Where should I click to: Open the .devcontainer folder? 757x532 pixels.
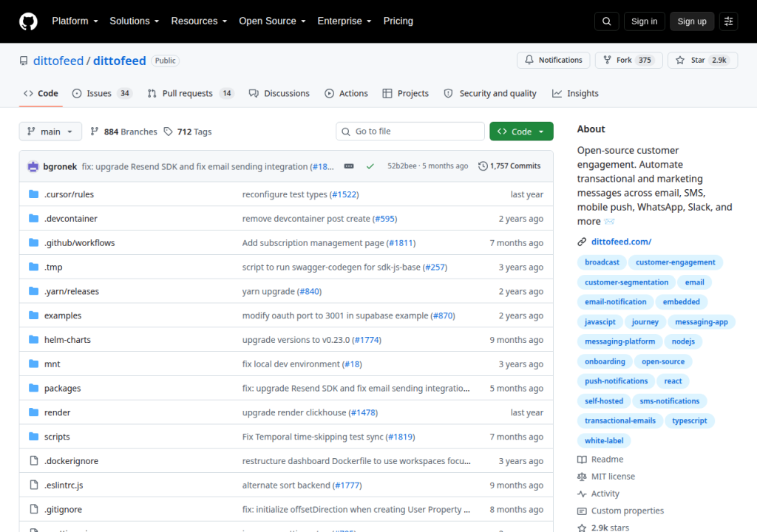point(70,218)
